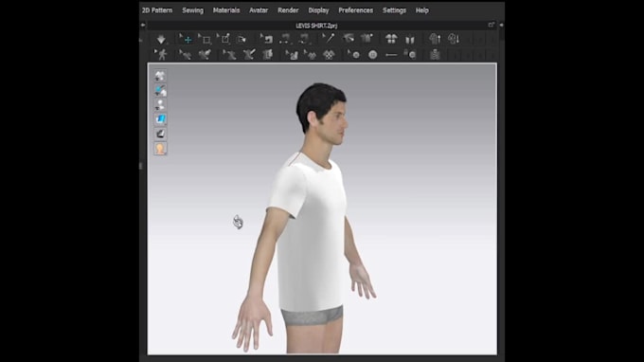This screenshot has height=362, width=644.
Task: Click the LEVIS SHIRT.Zprj title text
Action: (316, 26)
